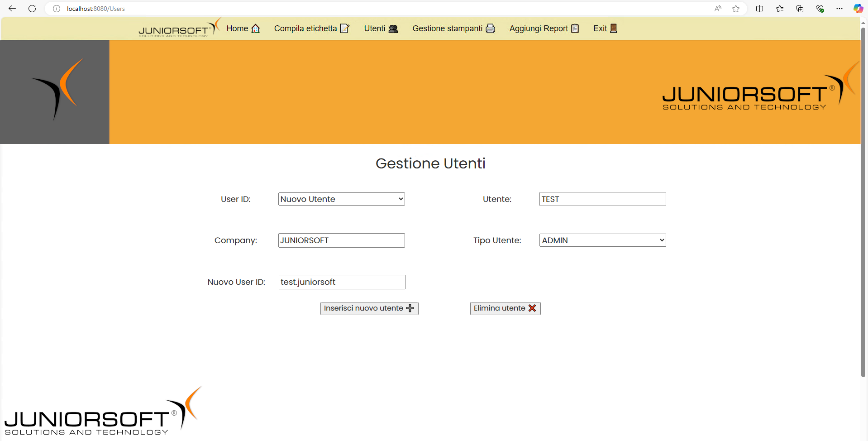Click the vertical page scrollbar thumb
868x441 pixels.
click(863, 202)
